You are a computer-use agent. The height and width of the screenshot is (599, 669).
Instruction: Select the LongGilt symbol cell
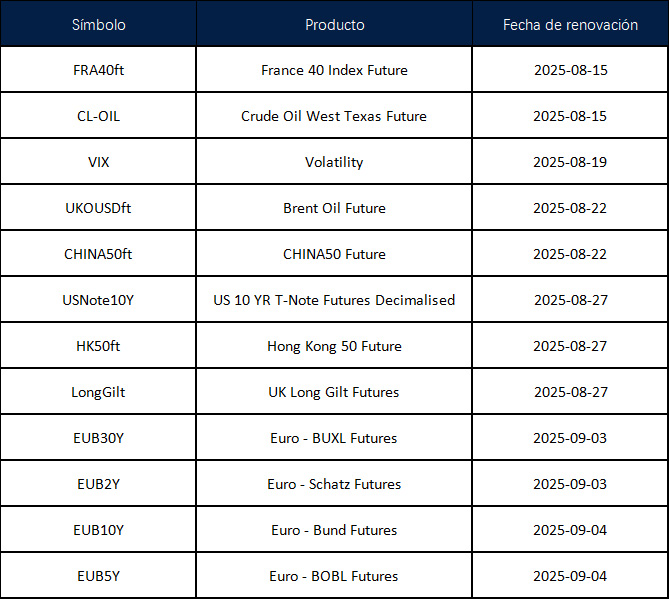(98, 392)
